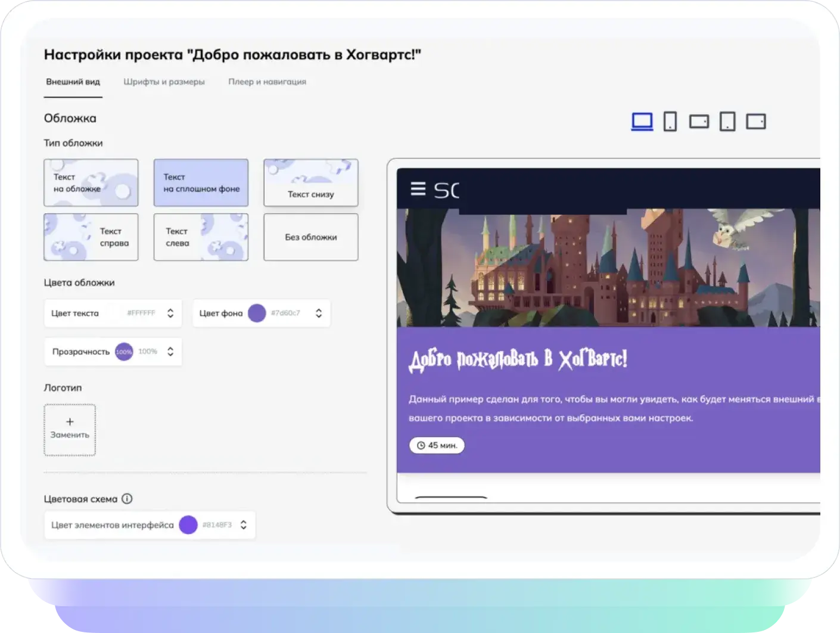Select cover type Текст на сплошном фоне

point(201,182)
